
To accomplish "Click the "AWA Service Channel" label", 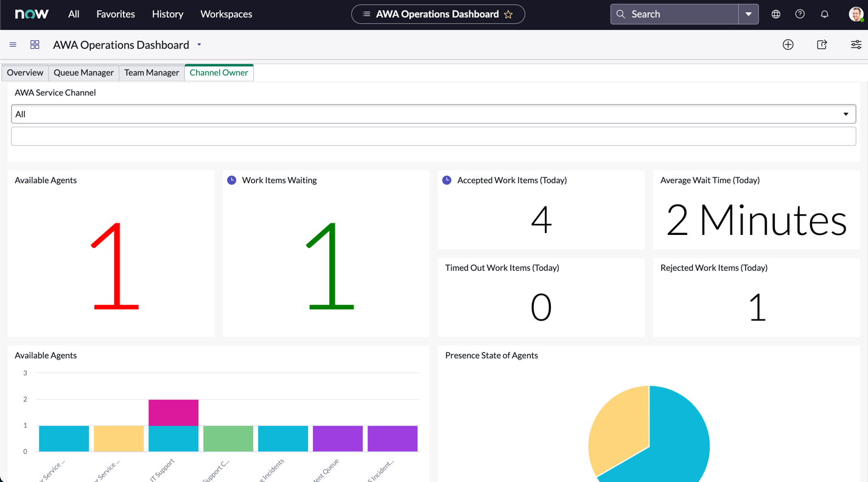I will (55, 93).
